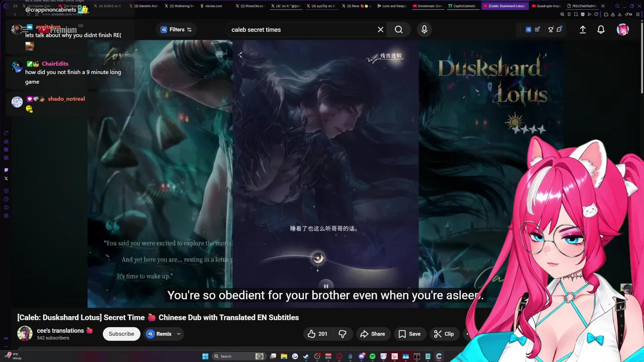Open the ChairEdits chat username

pyautogui.click(x=55, y=64)
